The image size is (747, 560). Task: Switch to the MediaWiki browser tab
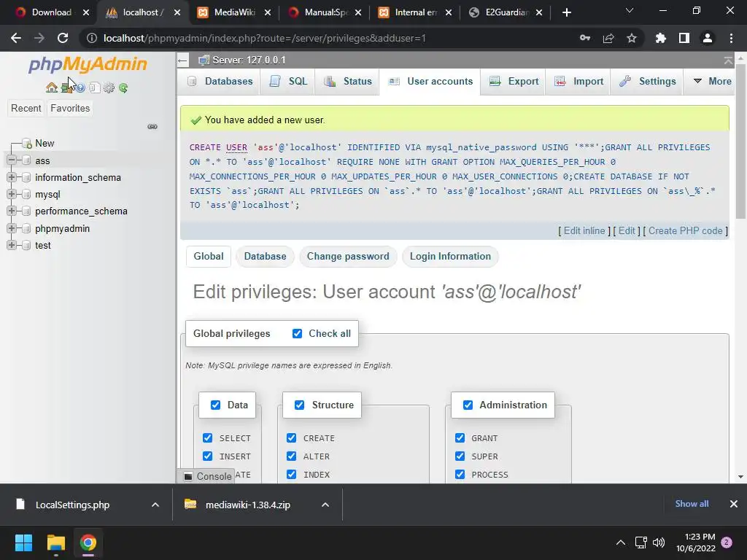(234, 12)
